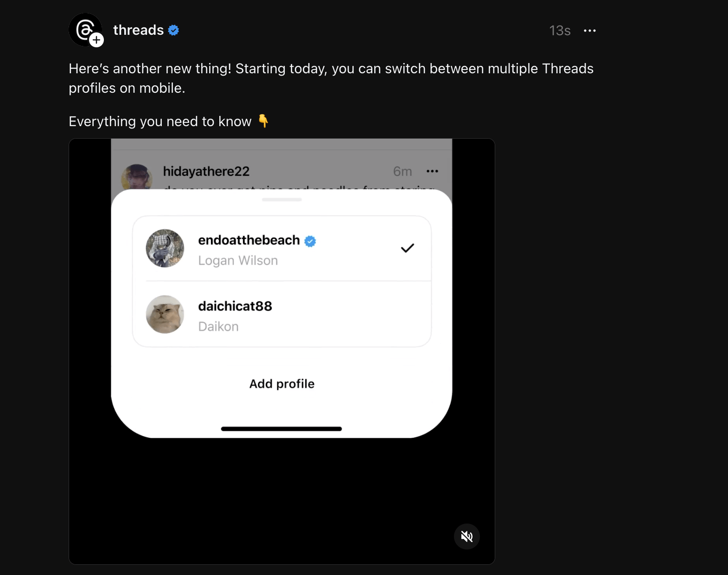Click the home indicator bar in the video
Screen dimensions: 728x575
coord(281,429)
